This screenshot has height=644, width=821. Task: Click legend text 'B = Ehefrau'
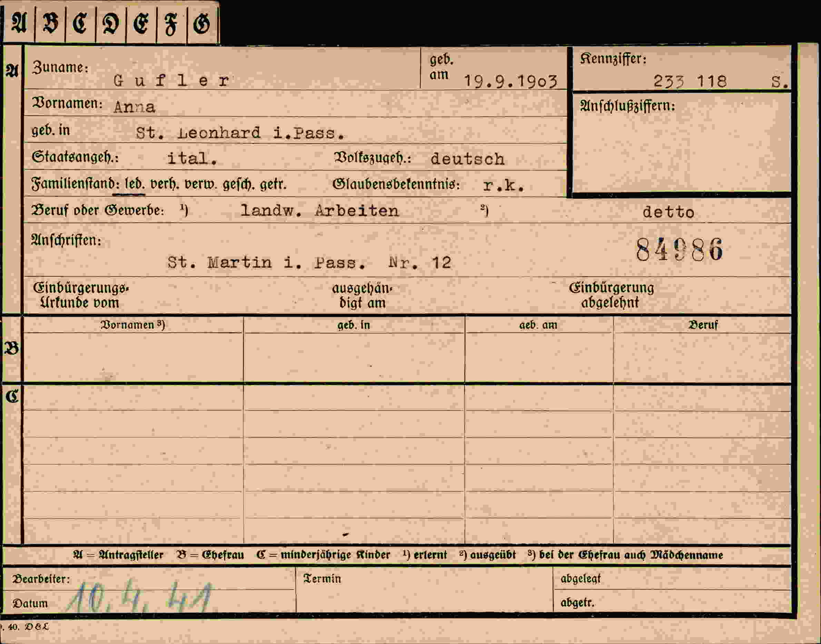210,555
